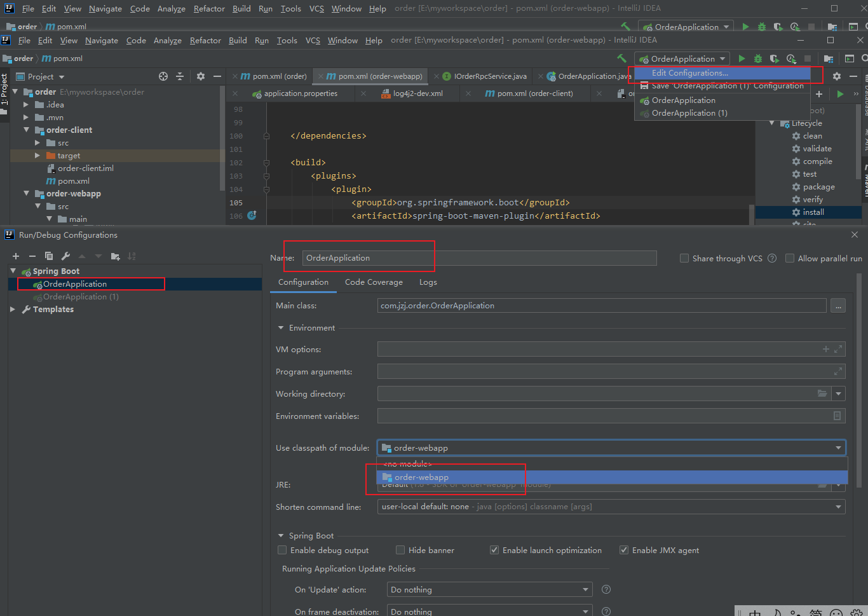868x616 pixels.
Task: Open Maven panel settings gear icon
Action: point(837,76)
